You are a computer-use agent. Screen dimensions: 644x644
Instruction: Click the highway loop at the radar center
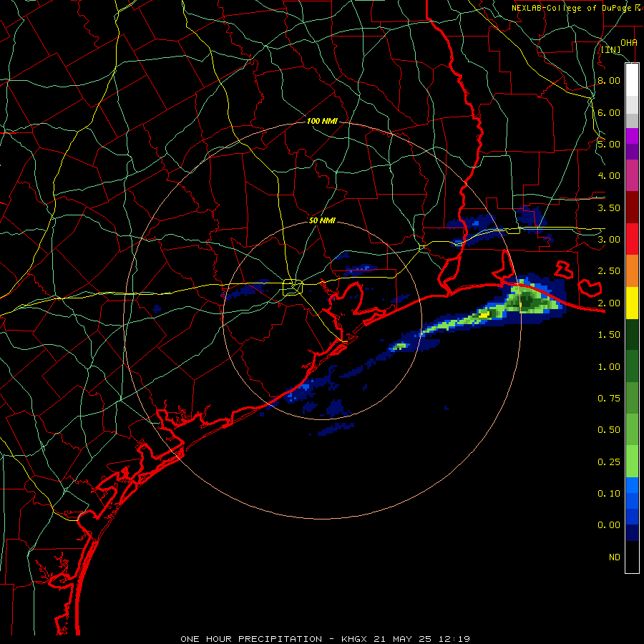click(293, 287)
